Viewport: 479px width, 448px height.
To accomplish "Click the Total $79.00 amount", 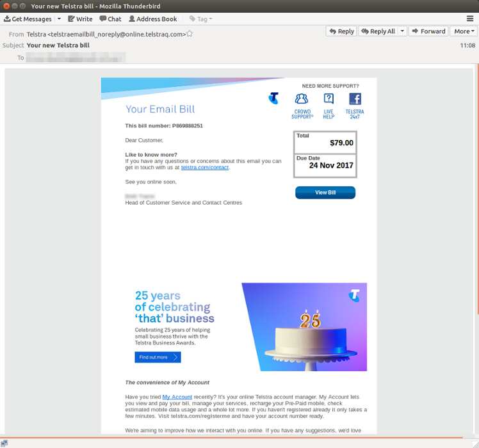I will (x=341, y=143).
